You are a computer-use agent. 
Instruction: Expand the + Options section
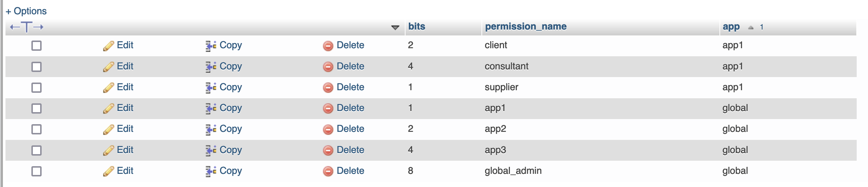(26, 11)
